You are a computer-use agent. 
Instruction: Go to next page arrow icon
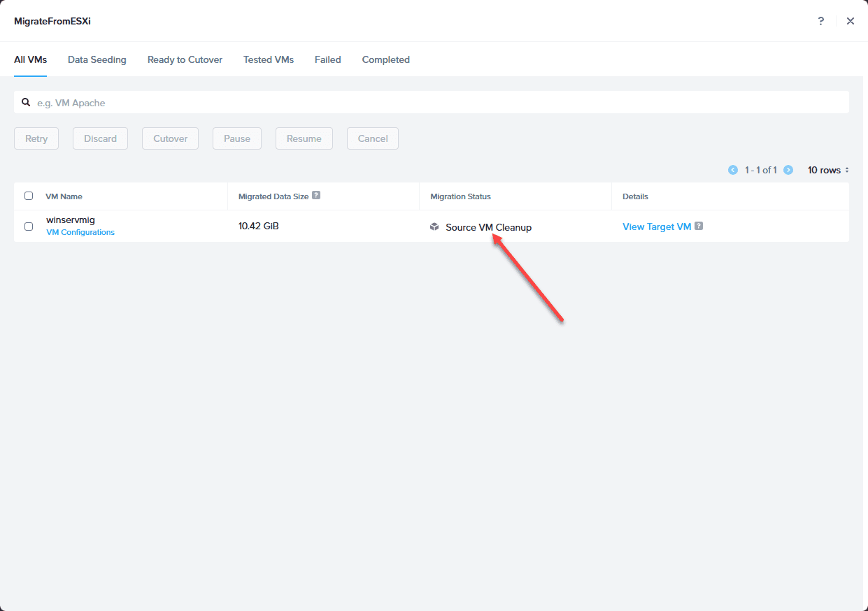click(x=788, y=170)
